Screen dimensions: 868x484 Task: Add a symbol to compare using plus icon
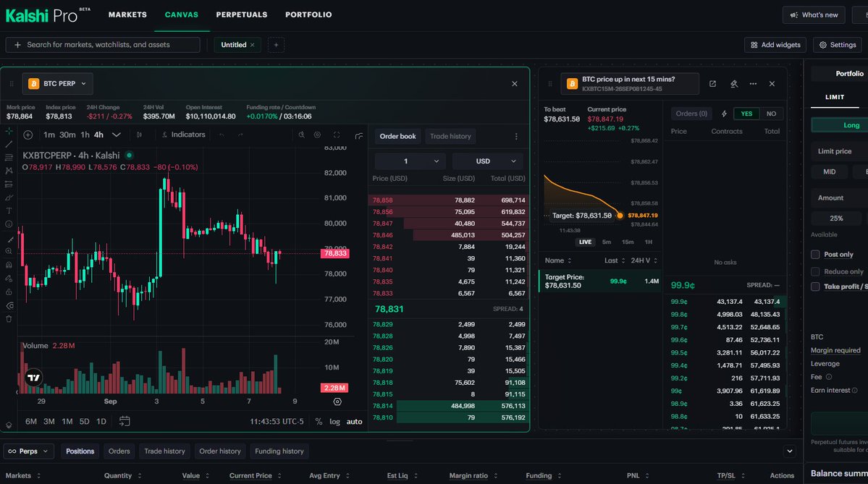coord(28,135)
